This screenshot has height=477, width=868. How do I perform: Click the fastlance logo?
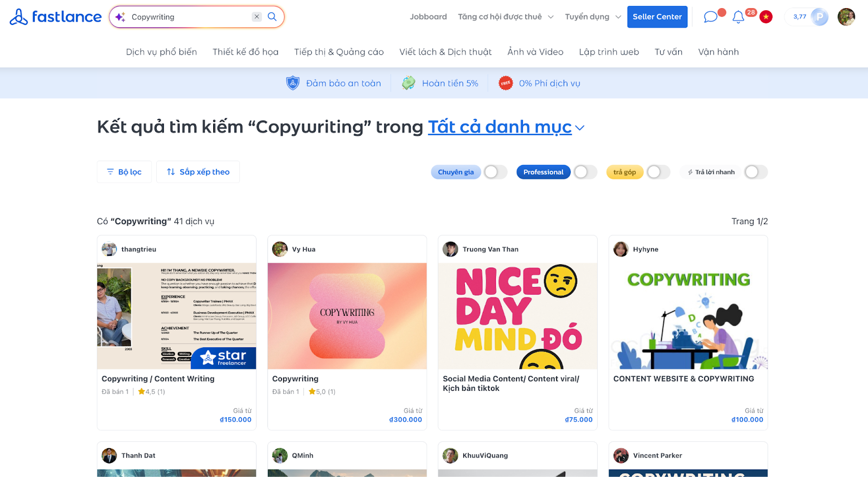click(55, 17)
